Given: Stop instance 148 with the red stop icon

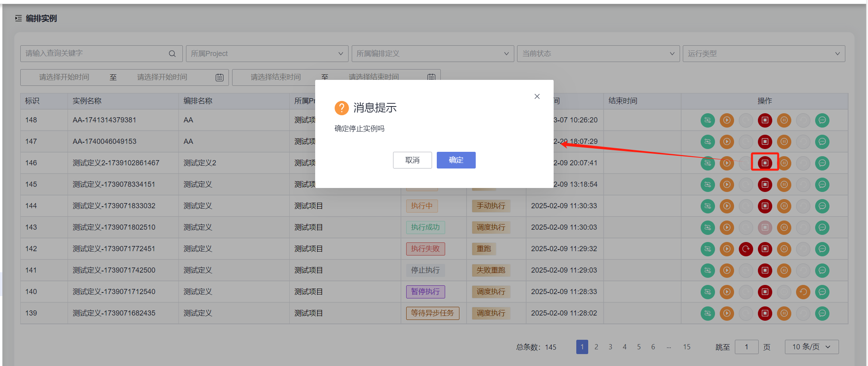Looking at the screenshot, I should coord(765,120).
